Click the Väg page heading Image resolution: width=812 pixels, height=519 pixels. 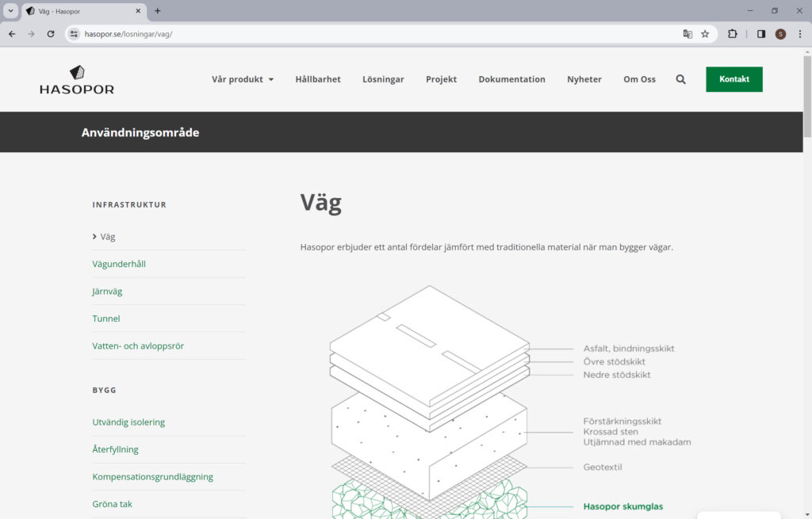click(x=320, y=203)
